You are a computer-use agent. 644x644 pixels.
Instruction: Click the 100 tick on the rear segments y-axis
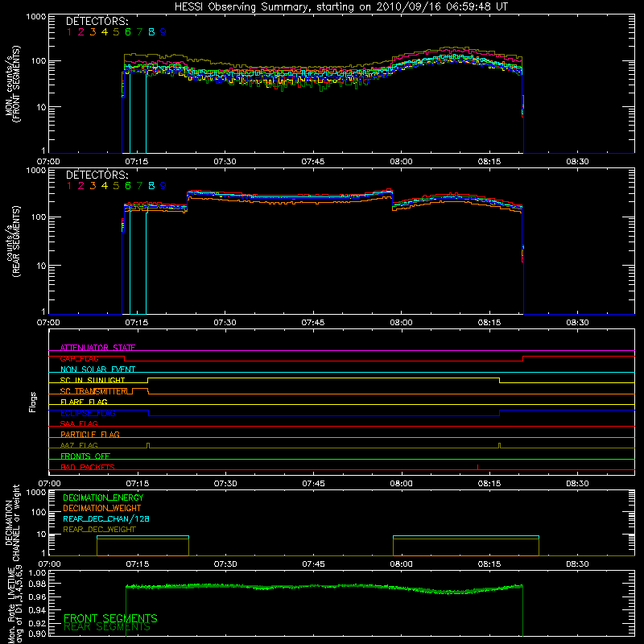coord(39,217)
